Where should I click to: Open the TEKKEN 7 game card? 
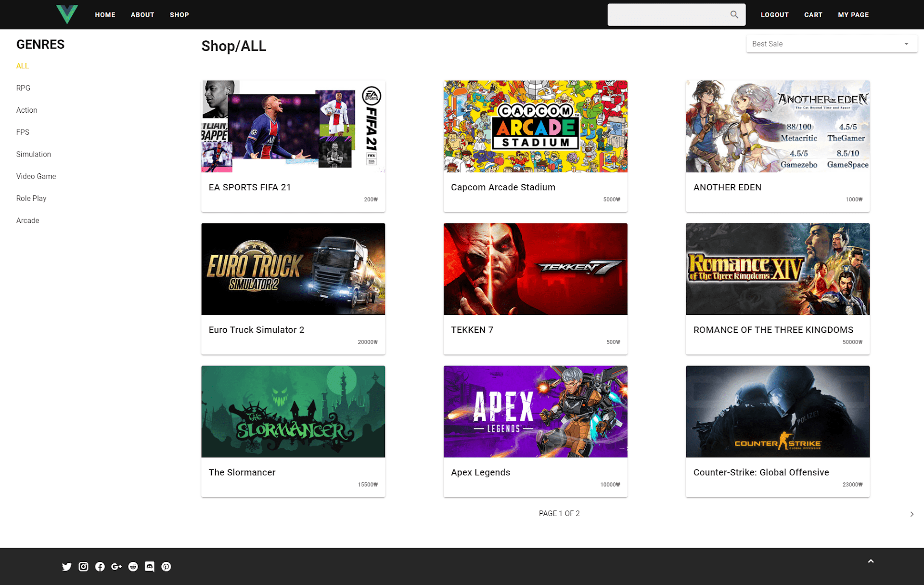[535, 288]
